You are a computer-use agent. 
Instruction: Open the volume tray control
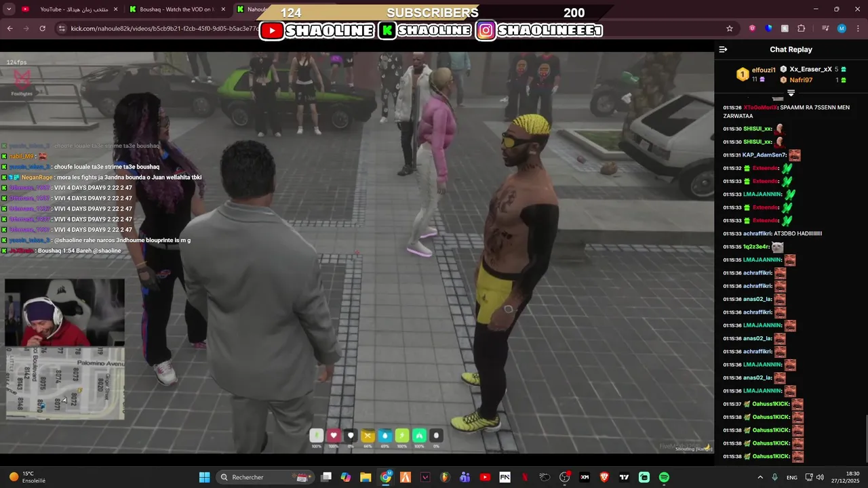(821, 477)
